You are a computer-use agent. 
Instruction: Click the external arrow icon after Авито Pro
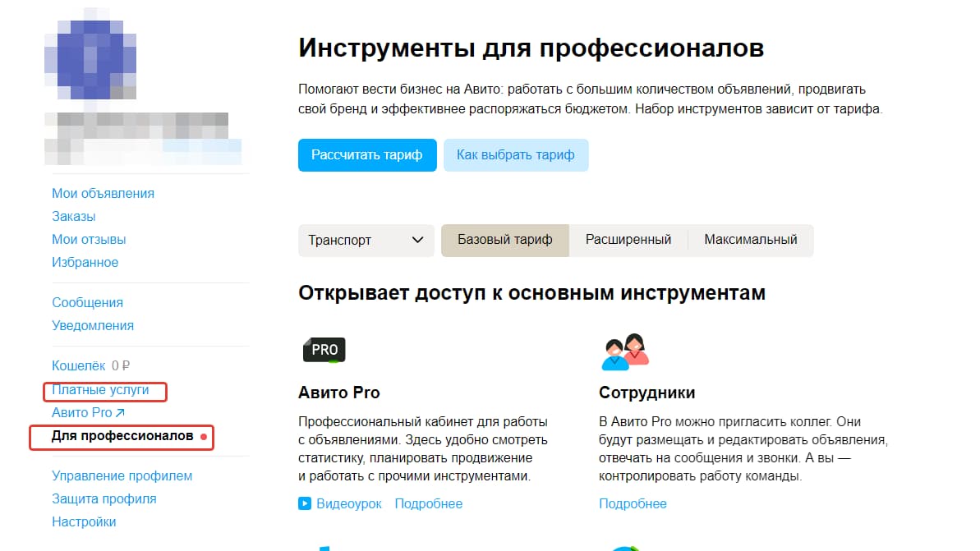[x=120, y=412]
